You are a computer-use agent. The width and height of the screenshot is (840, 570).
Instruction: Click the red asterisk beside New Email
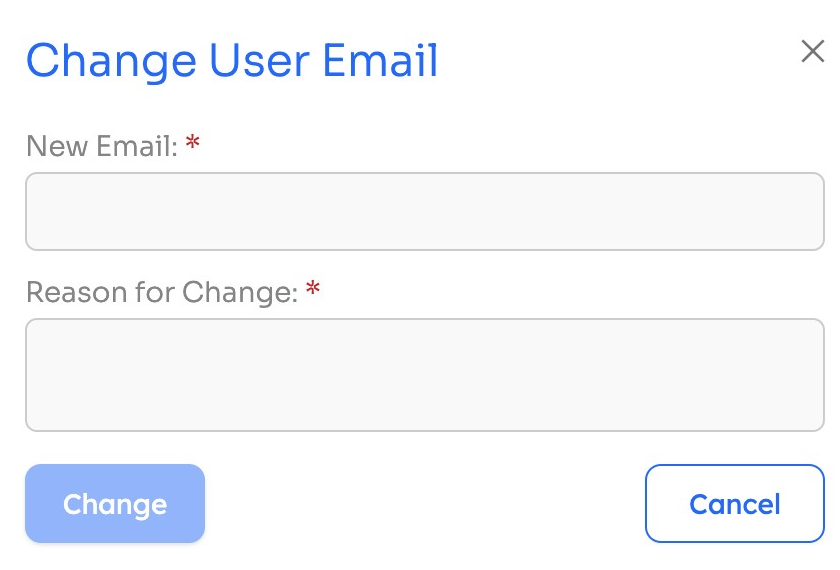(x=192, y=142)
